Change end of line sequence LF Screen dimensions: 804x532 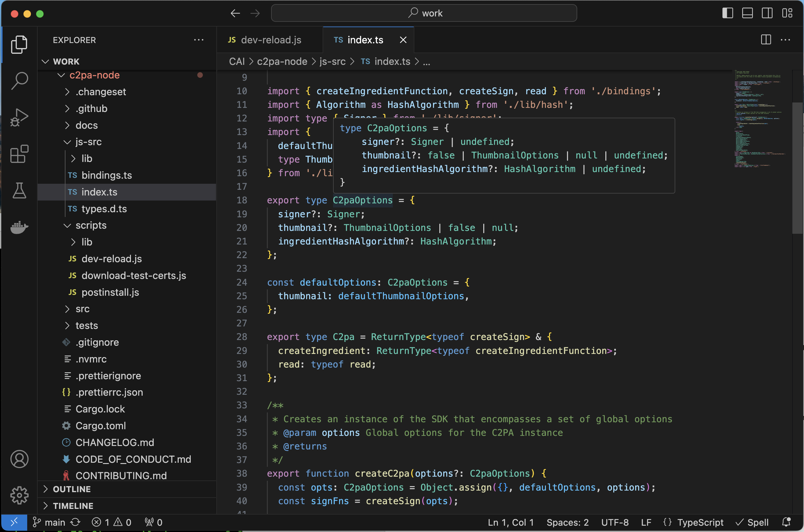[646, 522]
